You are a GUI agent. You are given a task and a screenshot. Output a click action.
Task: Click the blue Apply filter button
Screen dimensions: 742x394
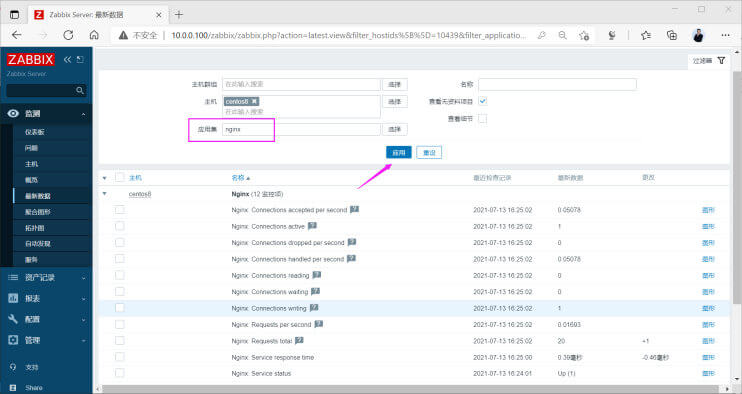399,152
